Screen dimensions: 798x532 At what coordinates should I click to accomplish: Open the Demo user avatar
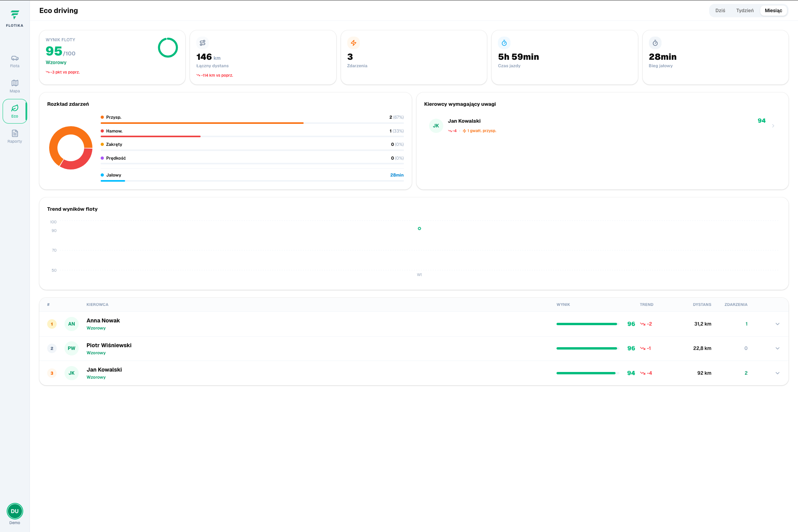15,511
